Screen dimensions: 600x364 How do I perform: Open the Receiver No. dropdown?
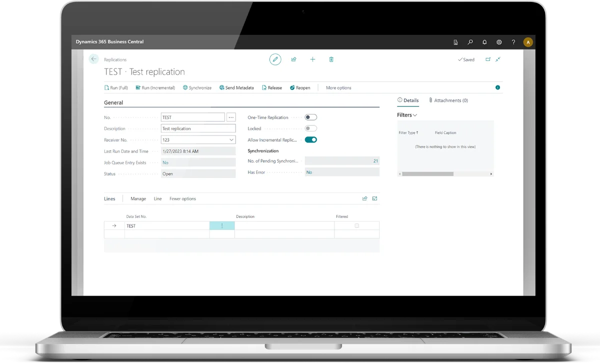coord(231,140)
